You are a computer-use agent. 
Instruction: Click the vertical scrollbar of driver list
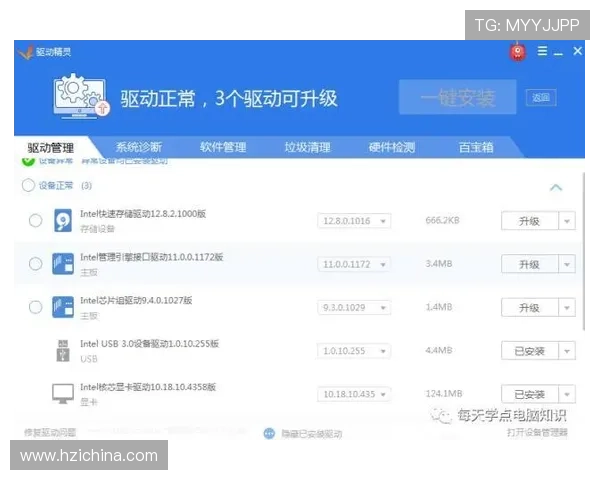coord(583,251)
